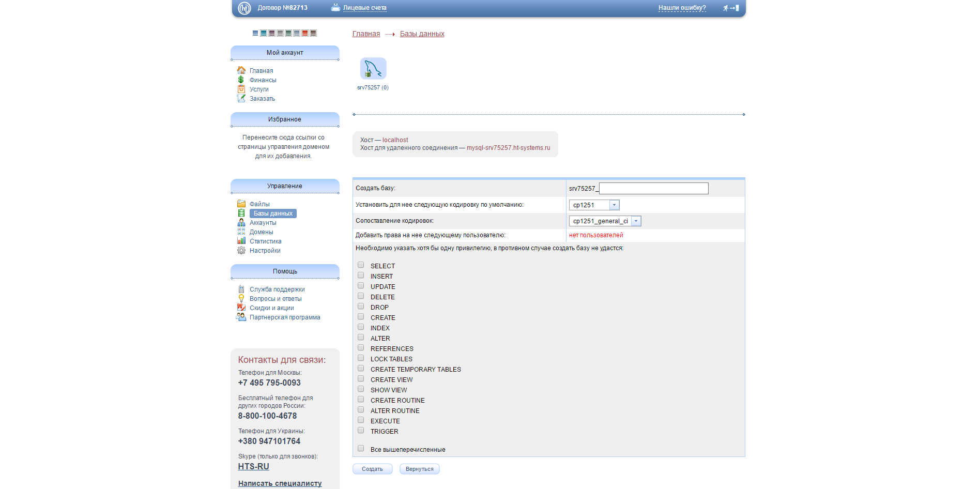
Task: Click the dollar icon next to Финансы
Action: [241, 80]
